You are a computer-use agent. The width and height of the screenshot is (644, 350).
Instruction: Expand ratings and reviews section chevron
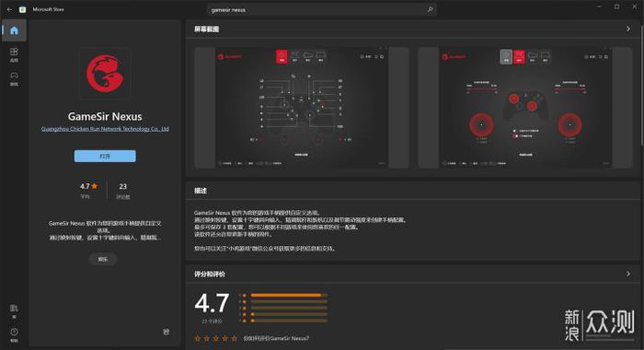(x=628, y=274)
